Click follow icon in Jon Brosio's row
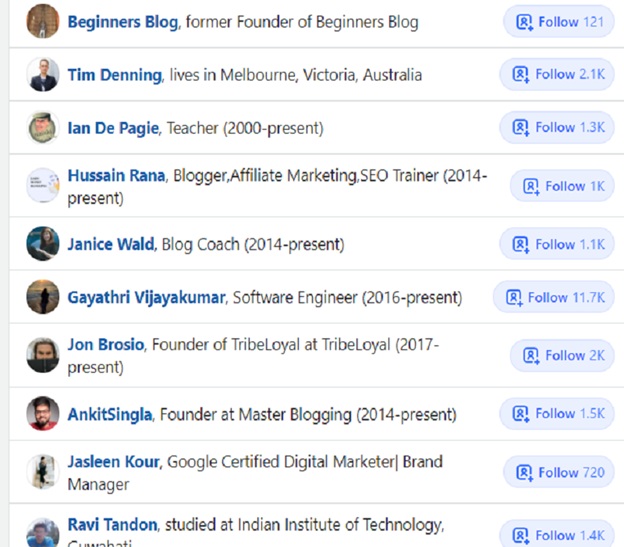 [x=531, y=356]
